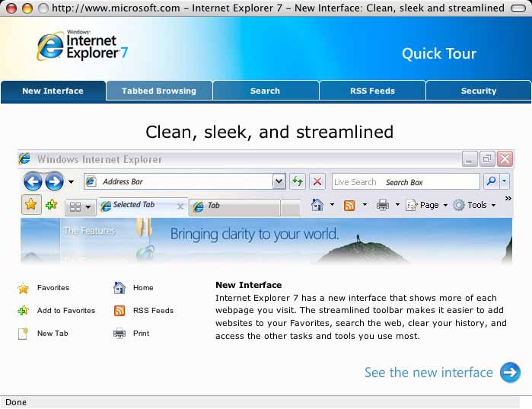Click the Add to Favorites plus-star icon

[51, 205]
